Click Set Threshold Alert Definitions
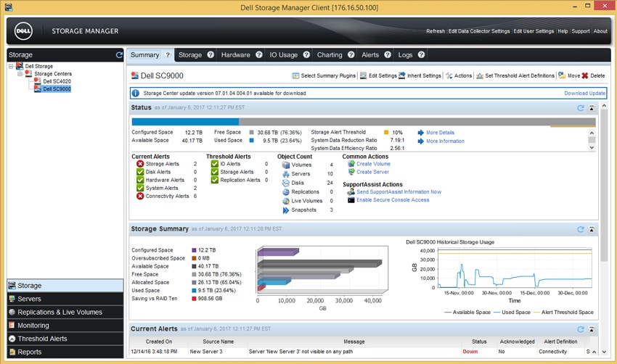Screen dimensions: 617x364 point(515,75)
